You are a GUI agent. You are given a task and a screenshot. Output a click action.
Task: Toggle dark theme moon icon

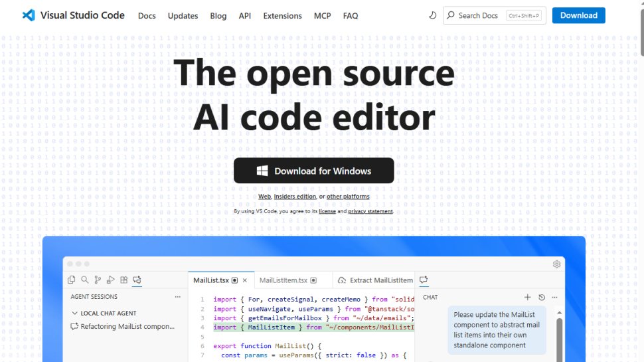coord(432,16)
